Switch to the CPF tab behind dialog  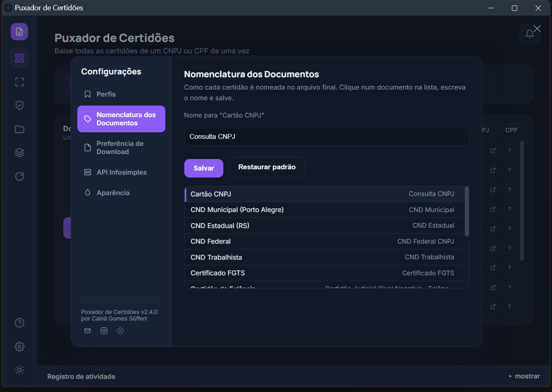(511, 130)
